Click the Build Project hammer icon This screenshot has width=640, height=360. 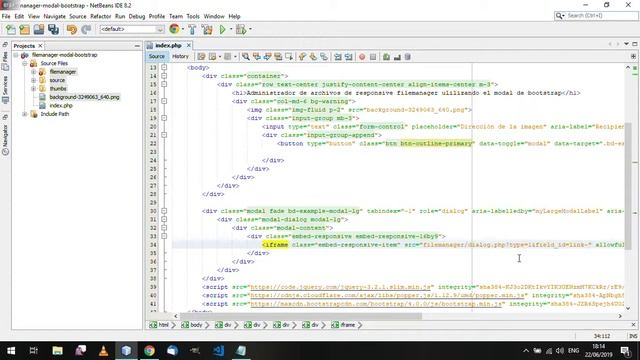[192, 29]
